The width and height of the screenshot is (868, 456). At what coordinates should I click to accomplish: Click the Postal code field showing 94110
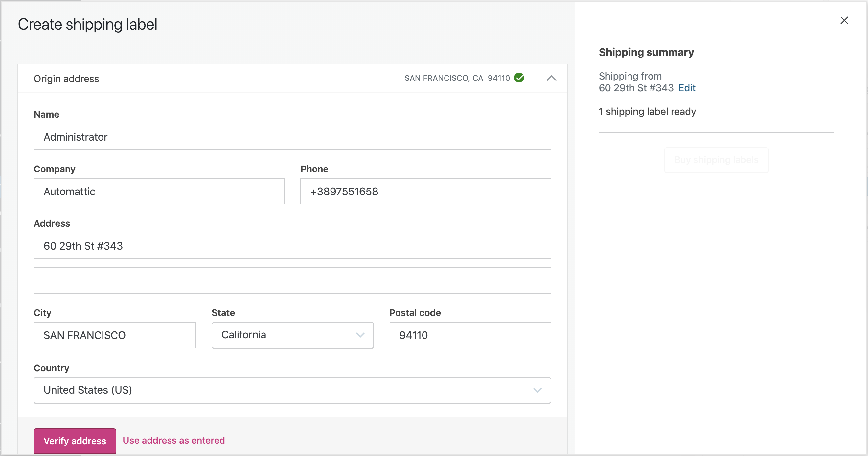[x=470, y=335]
